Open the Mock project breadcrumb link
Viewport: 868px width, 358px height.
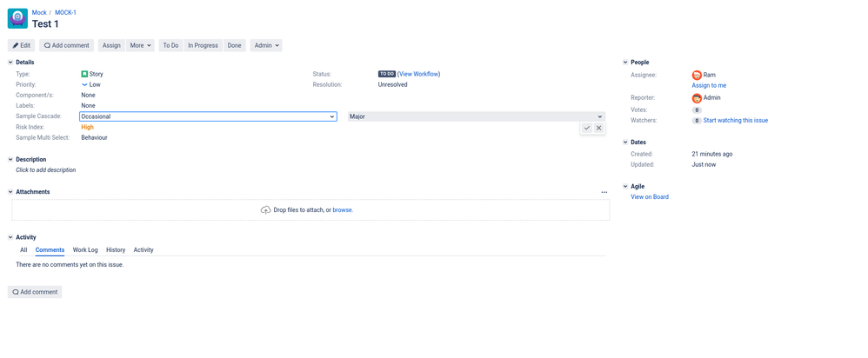pyautogui.click(x=39, y=13)
